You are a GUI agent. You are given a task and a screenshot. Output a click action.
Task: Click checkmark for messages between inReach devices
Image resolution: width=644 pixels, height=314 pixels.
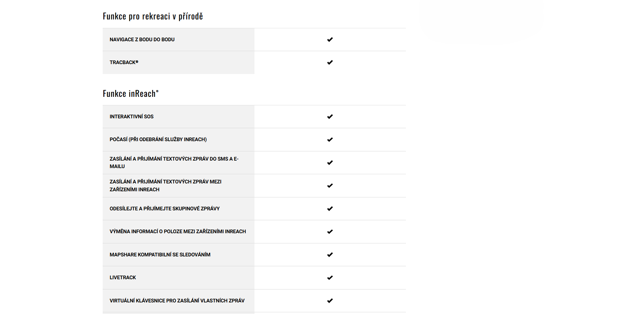[x=330, y=186]
